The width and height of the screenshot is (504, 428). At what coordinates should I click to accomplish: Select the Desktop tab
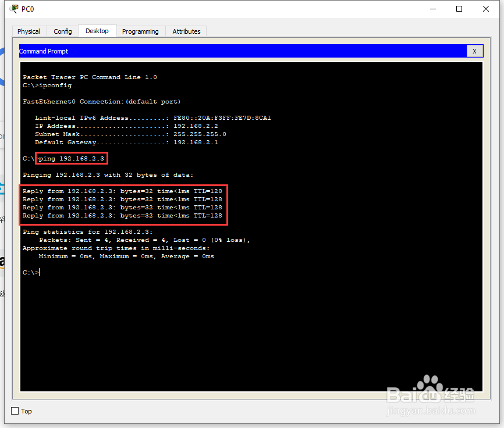click(97, 31)
